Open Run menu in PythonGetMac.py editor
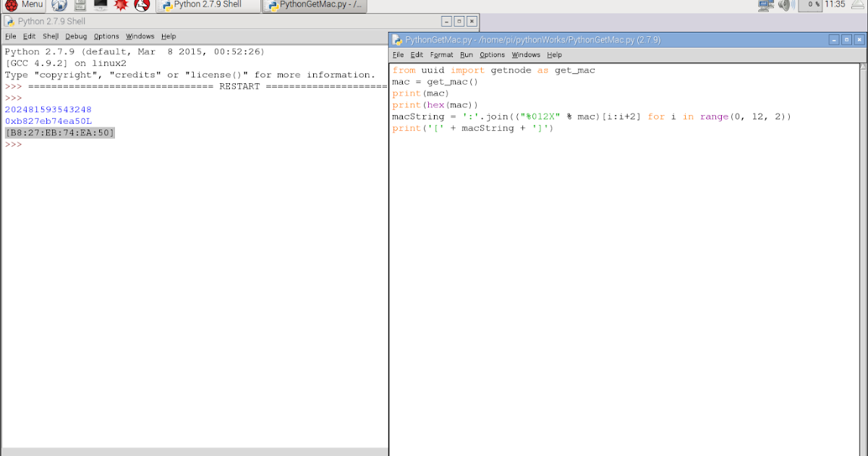 pos(467,55)
